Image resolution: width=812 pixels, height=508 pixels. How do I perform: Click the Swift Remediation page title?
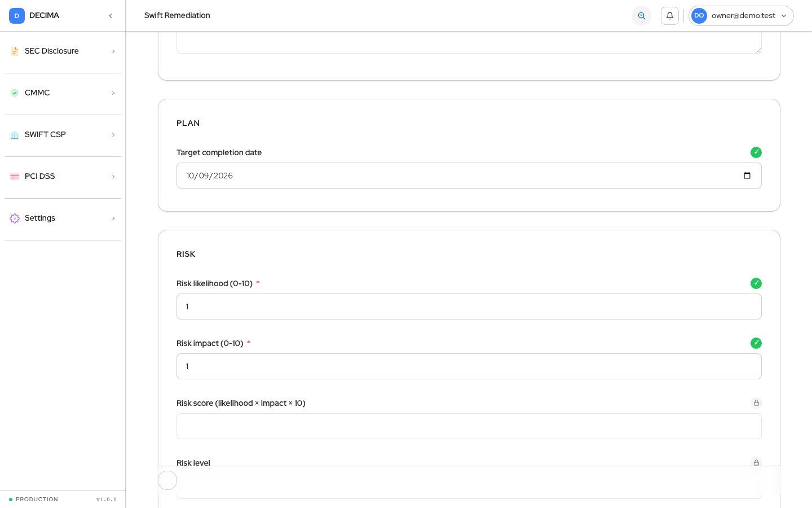(x=177, y=15)
